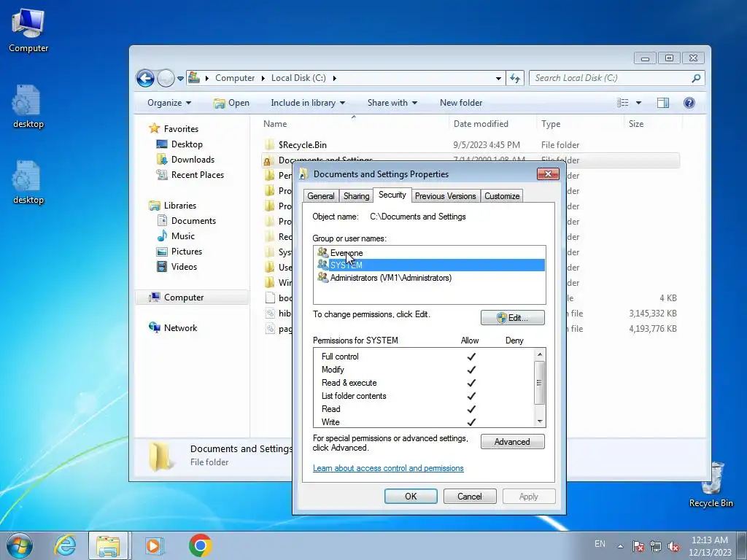Sort by Date modified column
This screenshot has height=560, width=747.
(x=492, y=124)
